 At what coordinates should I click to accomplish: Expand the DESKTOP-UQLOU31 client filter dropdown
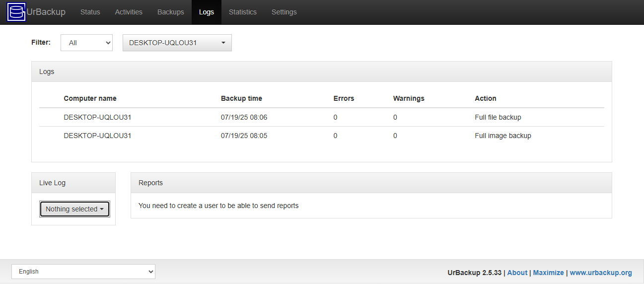pos(177,43)
